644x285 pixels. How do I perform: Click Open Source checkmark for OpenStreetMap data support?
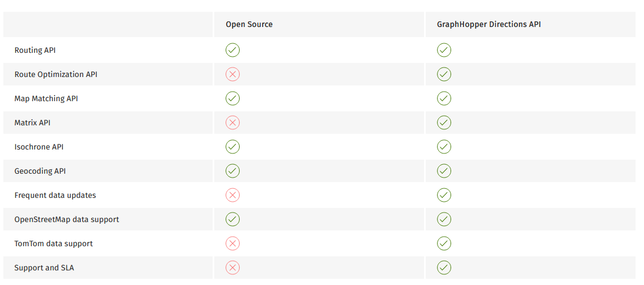pyautogui.click(x=232, y=219)
